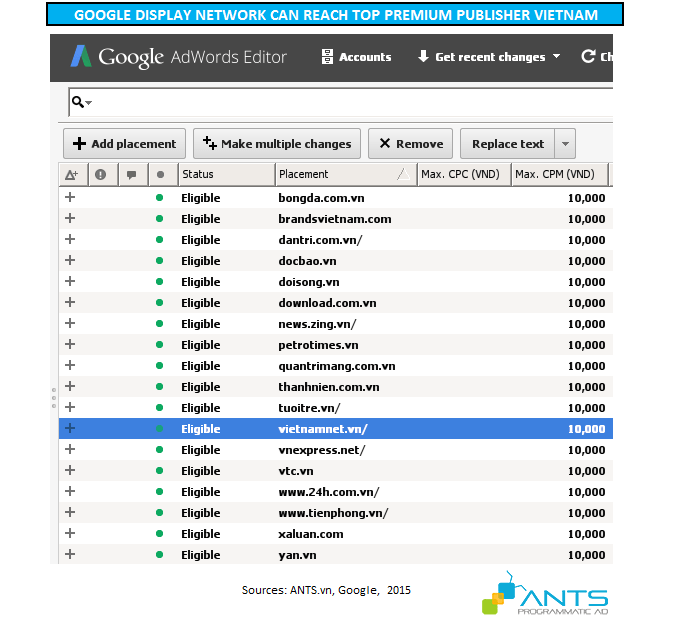690x620 pixels.
Task: Click the Max. CPM (VND) column header
Action: click(x=558, y=175)
